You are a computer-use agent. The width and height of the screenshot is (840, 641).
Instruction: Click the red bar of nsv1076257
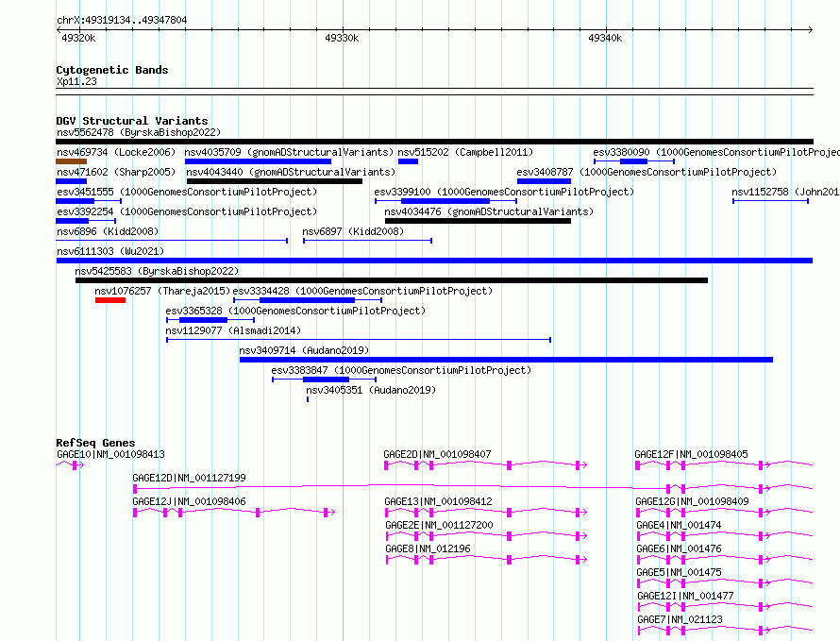coord(110,300)
